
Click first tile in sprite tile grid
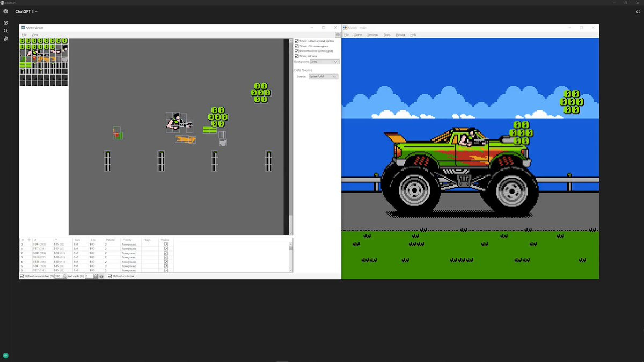click(x=23, y=41)
